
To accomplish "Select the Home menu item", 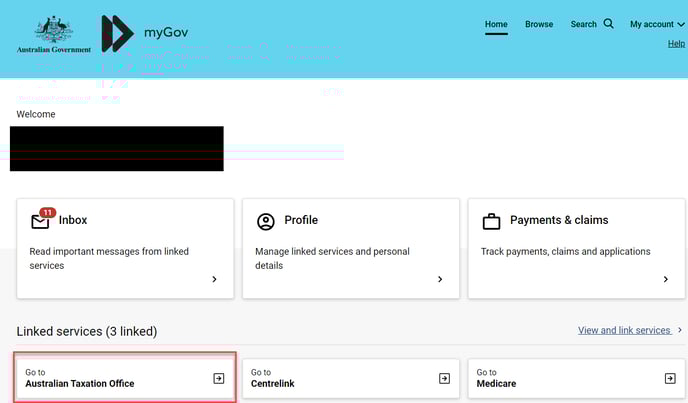I will tap(496, 24).
